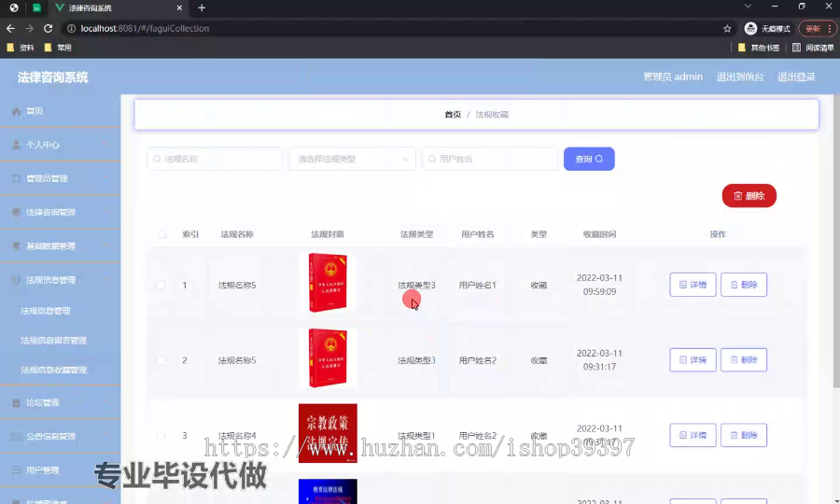This screenshot has height=504, width=840.
Task: Click the incognito mode profile icon
Action: tap(750, 28)
